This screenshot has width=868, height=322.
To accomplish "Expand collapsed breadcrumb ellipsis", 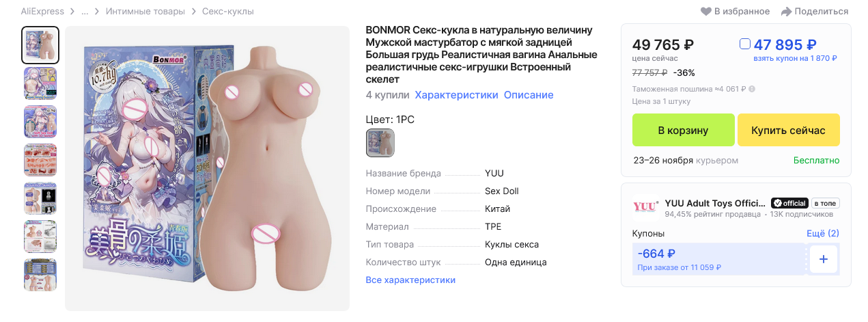I will pos(85,12).
